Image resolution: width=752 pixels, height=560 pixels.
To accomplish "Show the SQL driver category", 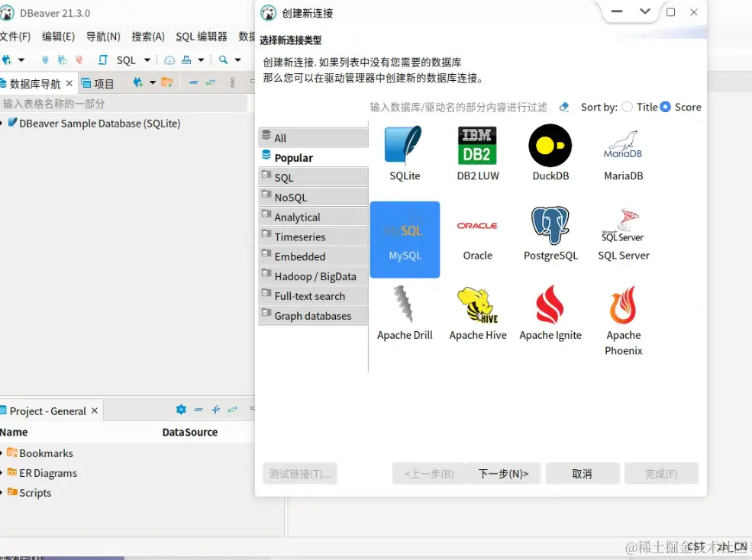I will point(313,178).
